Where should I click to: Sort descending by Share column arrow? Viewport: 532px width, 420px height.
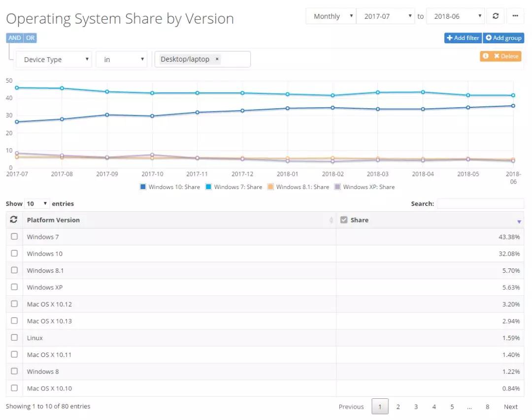[x=519, y=222]
